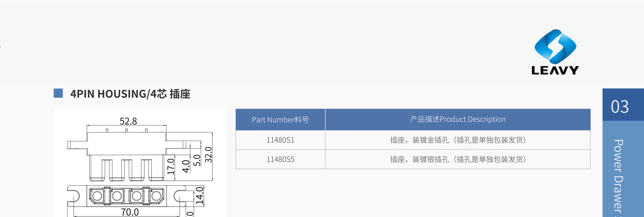This screenshot has width=644, height=217.
Task: Click the 14.0 dimension on bottom view
Action: tap(199, 196)
